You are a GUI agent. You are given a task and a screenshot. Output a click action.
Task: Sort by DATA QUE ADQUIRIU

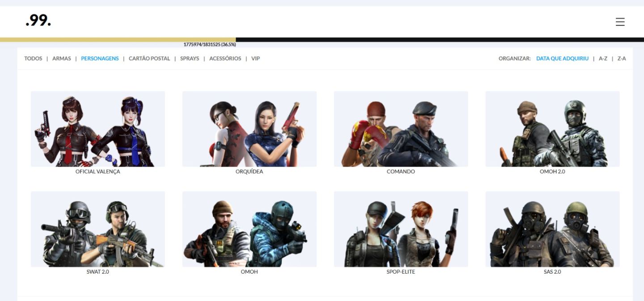(x=563, y=59)
